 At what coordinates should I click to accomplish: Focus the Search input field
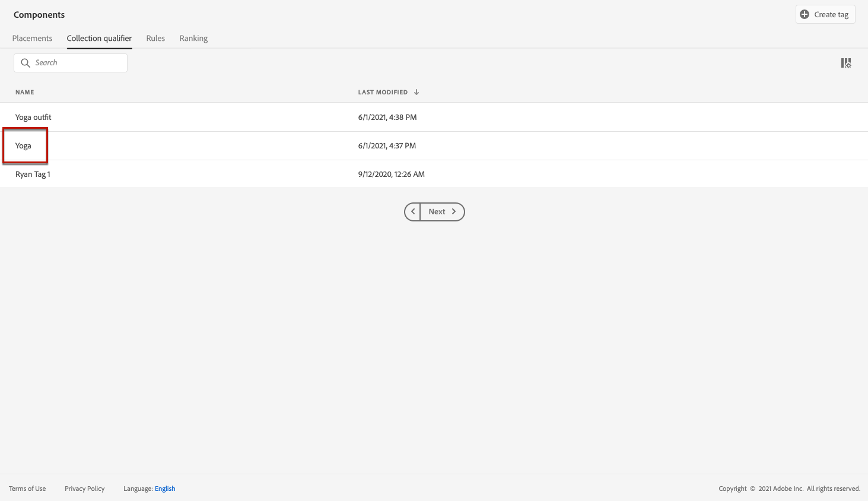pyautogui.click(x=71, y=63)
